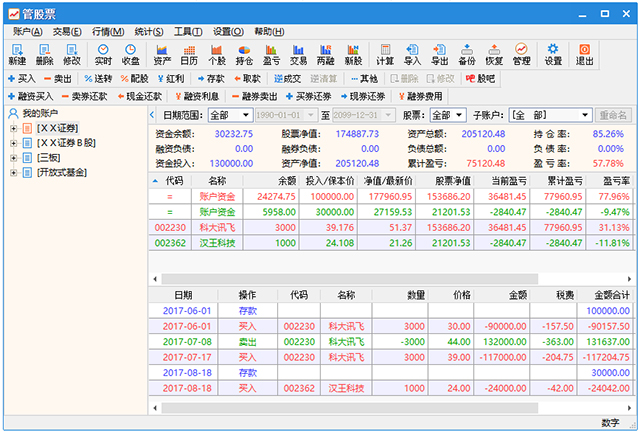640x432 pixels.
Task: Click the 计算 calculator icon
Action: click(385, 55)
